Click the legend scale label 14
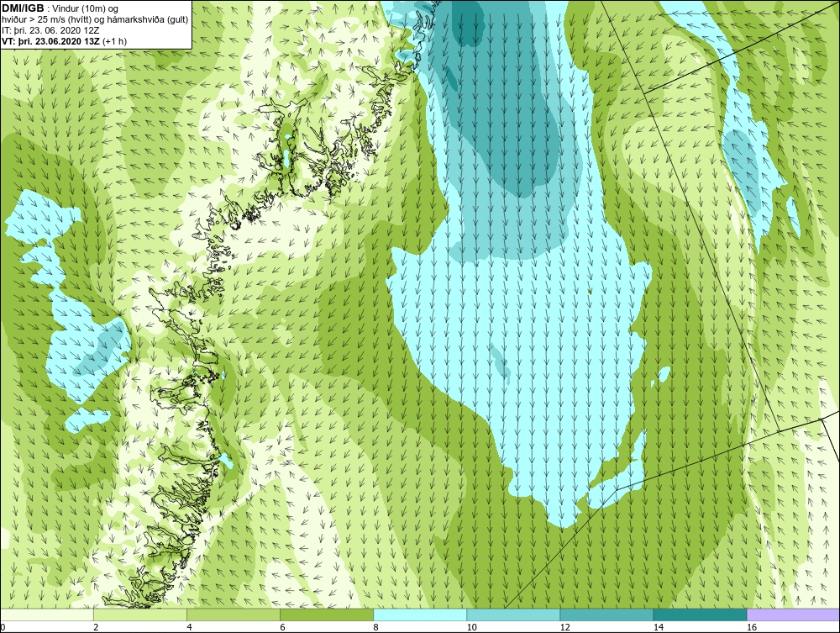The width and height of the screenshot is (840, 633). click(x=659, y=627)
